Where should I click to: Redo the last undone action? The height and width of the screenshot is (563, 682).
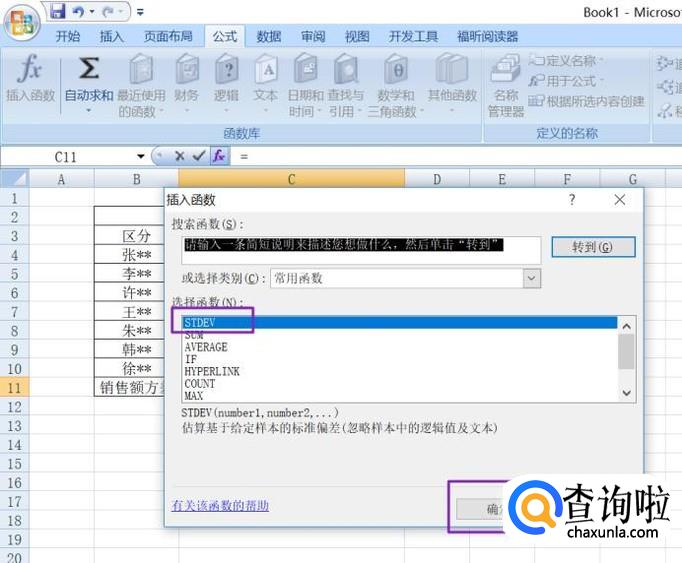pyautogui.click(x=107, y=12)
